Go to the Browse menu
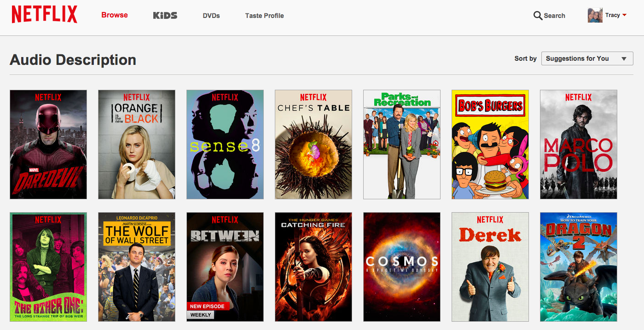644x330 pixels. tap(115, 15)
